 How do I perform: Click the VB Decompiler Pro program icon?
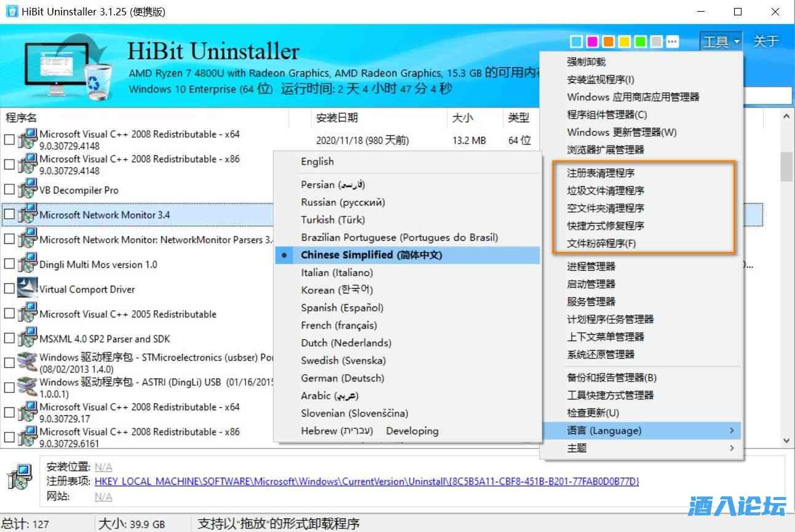click(27, 190)
